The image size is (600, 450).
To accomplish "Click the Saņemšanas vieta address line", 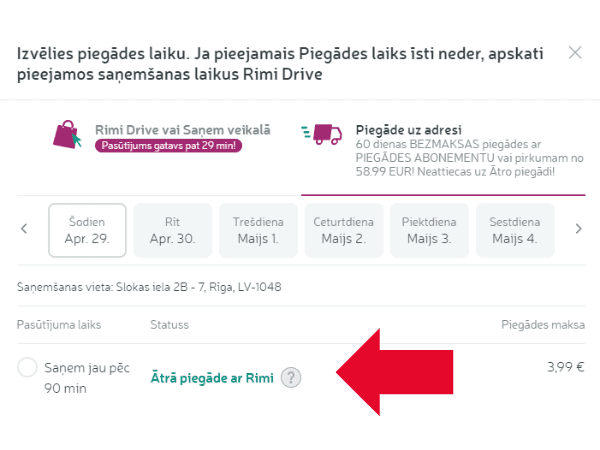I will [149, 287].
